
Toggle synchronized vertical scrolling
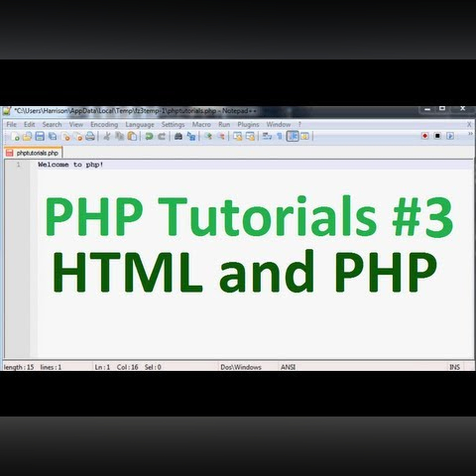[x=238, y=136]
